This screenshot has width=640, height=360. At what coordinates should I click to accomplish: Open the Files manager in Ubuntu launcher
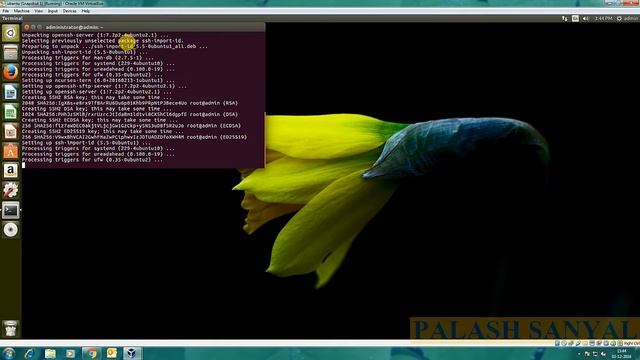(11, 53)
